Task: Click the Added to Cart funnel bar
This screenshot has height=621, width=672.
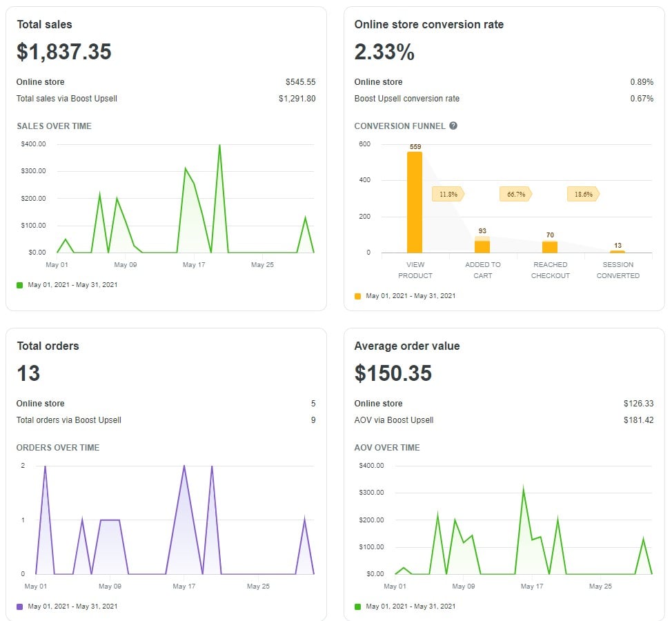Action: (482, 245)
